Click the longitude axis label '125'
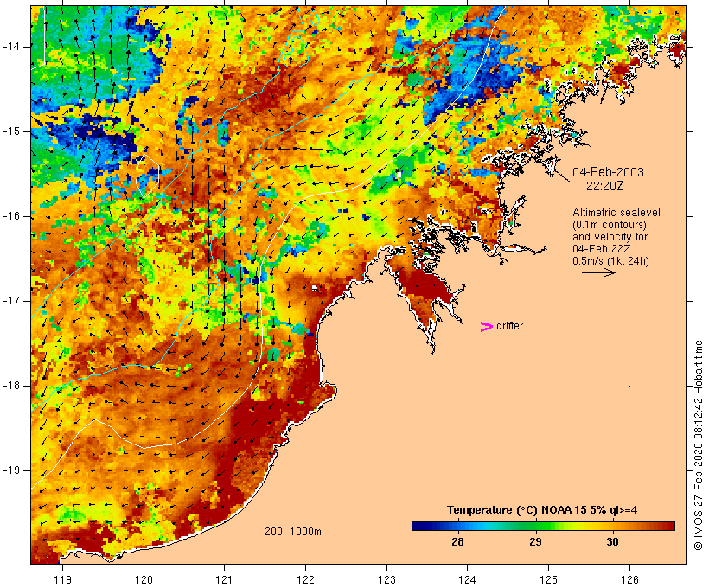The width and height of the screenshot is (709, 588). [x=549, y=579]
